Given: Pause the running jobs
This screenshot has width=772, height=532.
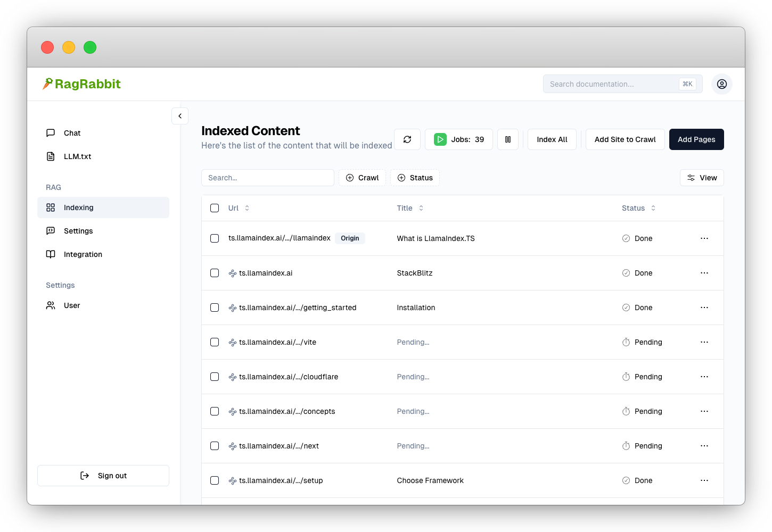Looking at the screenshot, I should click(x=508, y=139).
